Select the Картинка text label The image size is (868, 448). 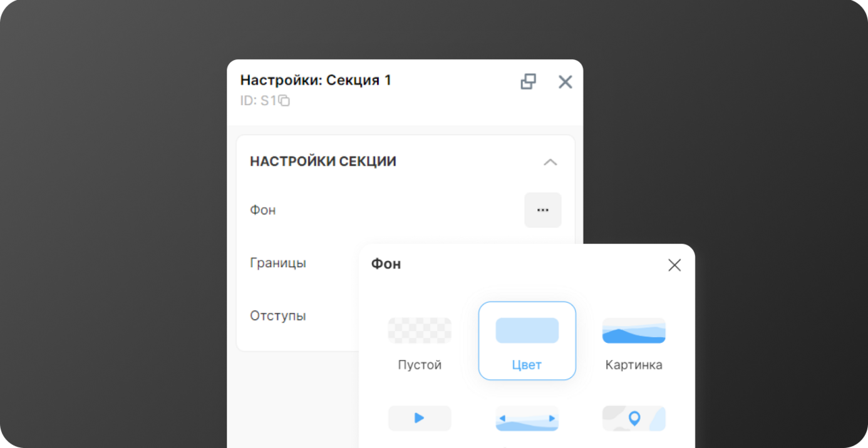point(634,365)
